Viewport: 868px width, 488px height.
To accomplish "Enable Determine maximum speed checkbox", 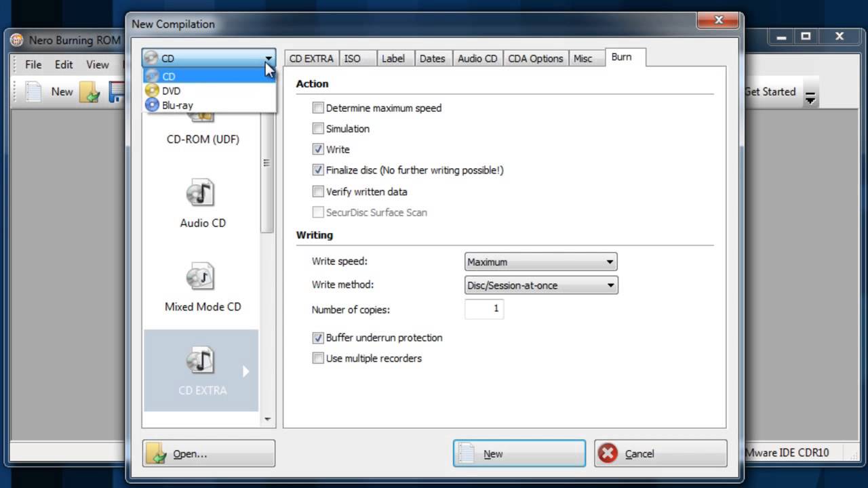I will tap(318, 108).
